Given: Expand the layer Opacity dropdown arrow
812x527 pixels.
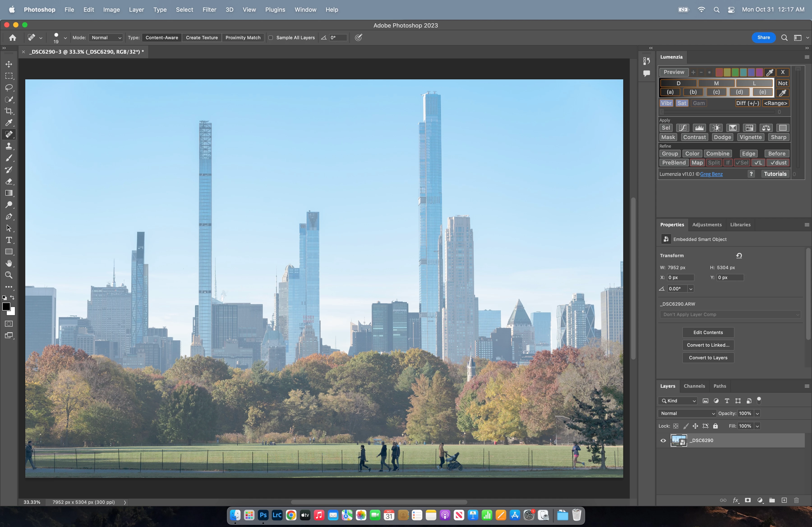Looking at the screenshot, I should [757, 413].
